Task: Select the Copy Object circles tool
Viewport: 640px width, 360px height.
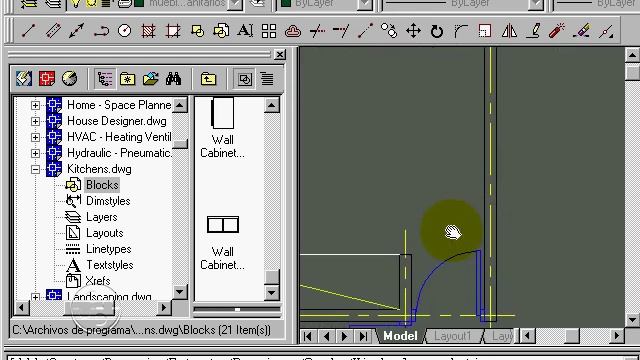Action: [x=389, y=31]
